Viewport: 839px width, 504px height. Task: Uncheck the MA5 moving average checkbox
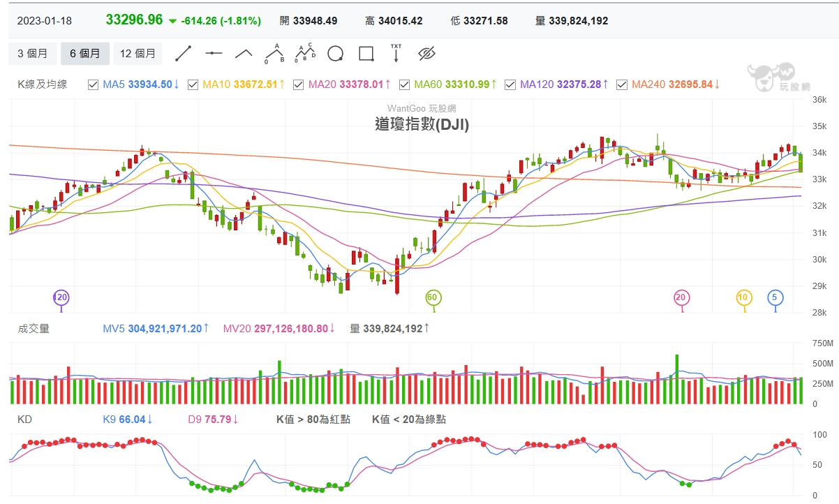[93, 84]
